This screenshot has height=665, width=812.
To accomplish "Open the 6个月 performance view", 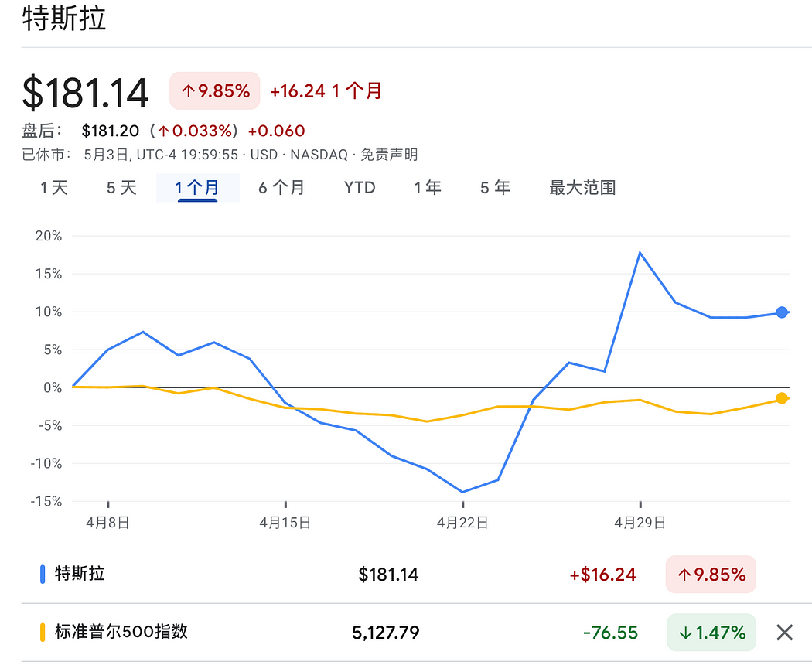I will (x=281, y=187).
